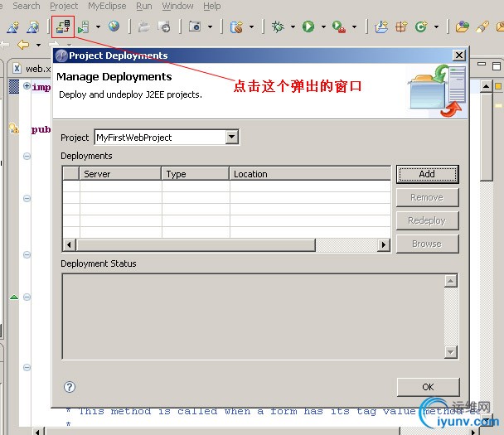Click the Run/Stop MyEclipse Servers icon
The height and width of the screenshot is (435, 504).
coord(84,27)
